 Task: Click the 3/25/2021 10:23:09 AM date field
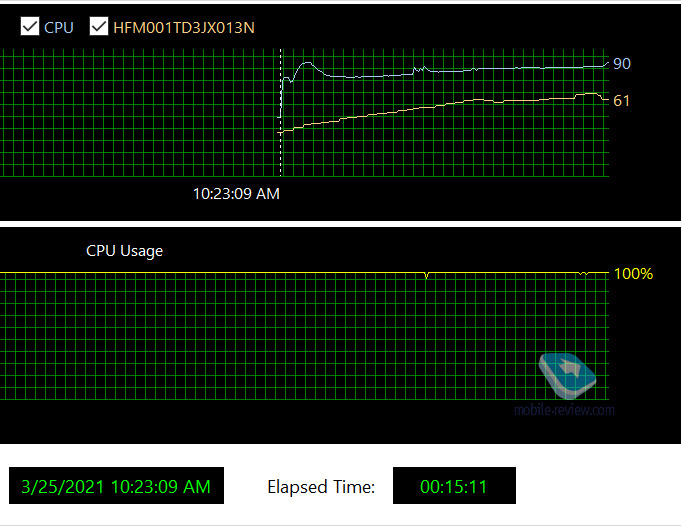coord(116,486)
